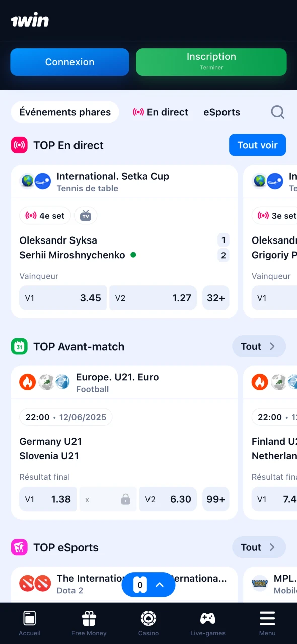Select V2 odds 1.27 for Miroshnychenko
This screenshot has height=644, width=297.
153,298
